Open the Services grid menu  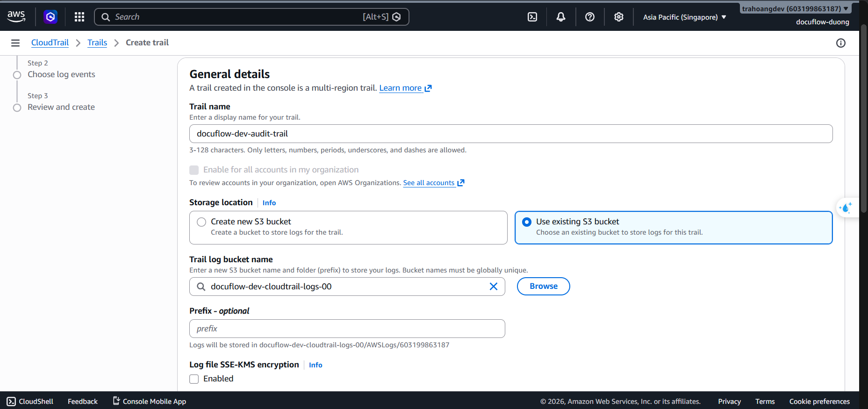[79, 17]
